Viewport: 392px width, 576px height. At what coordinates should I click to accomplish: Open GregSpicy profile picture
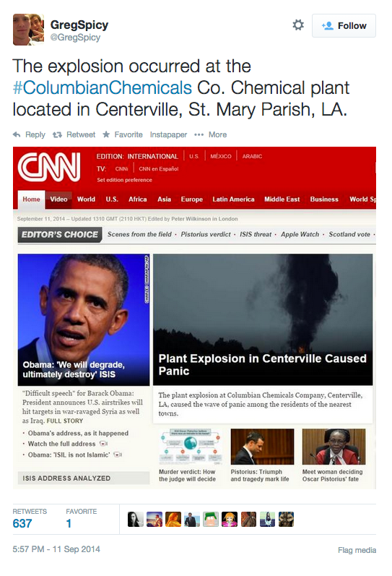point(28,30)
